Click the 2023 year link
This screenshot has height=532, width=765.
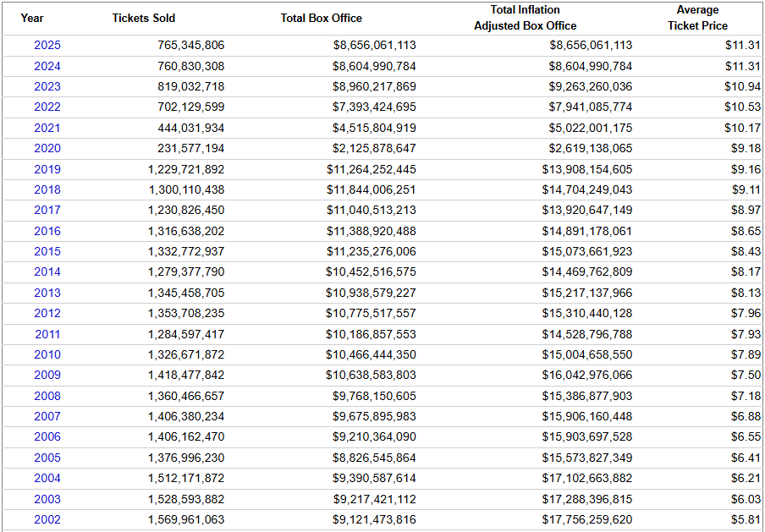click(47, 86)
